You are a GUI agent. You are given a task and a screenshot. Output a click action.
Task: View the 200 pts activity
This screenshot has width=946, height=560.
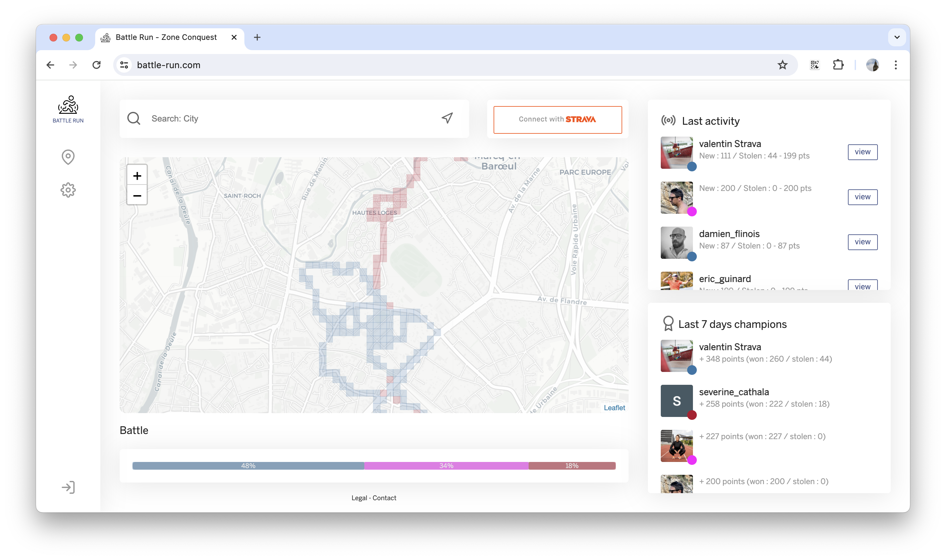(x=862, y=197)
